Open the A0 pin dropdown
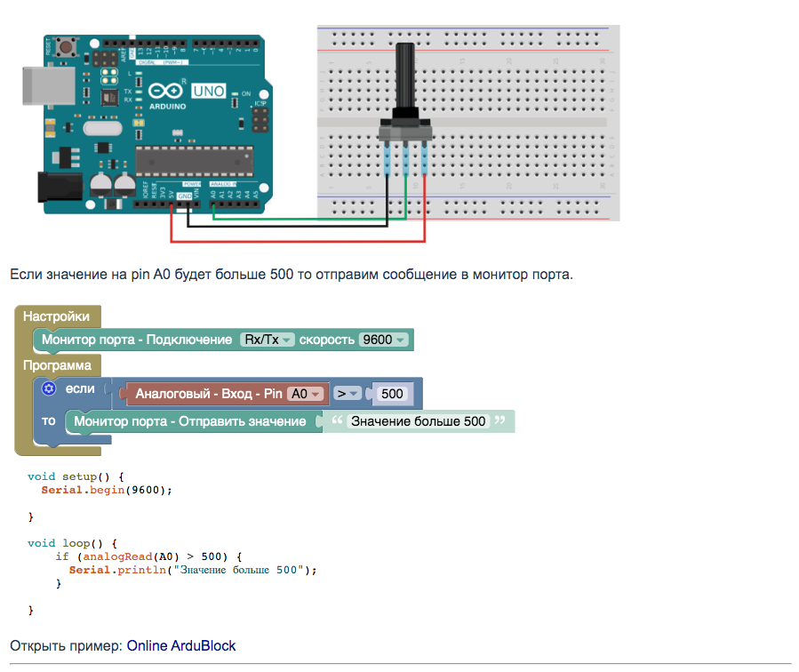Screen dimensions: 799x672 pos(308,394)
